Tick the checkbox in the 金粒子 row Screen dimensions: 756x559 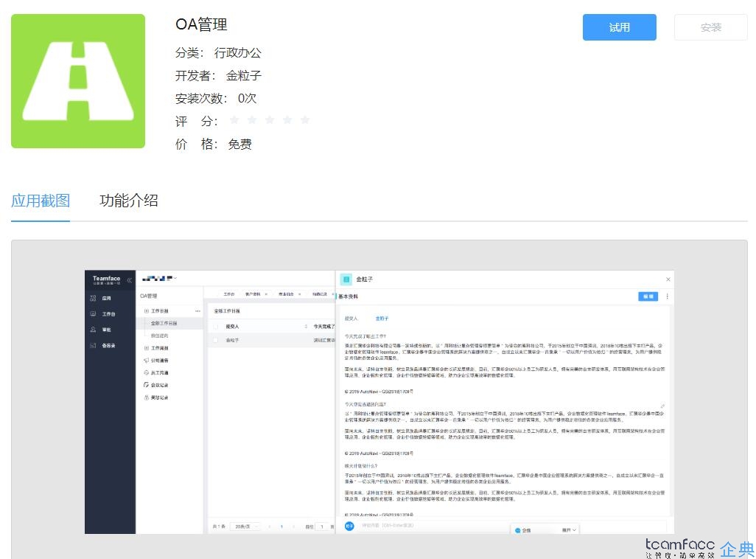click(215, 340)
